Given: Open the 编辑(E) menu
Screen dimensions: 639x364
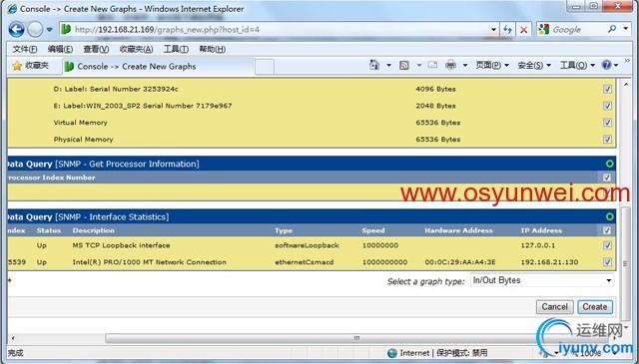Looking at the screenshot, I should click(x=60, y=49).
